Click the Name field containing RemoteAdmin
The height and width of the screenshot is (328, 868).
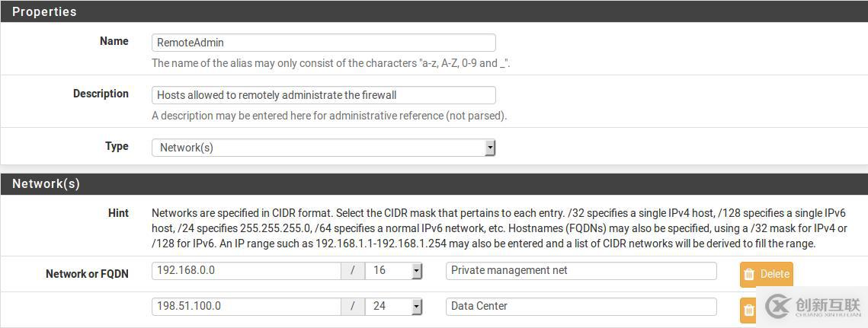pyautogui.click(x=323, y=43)
